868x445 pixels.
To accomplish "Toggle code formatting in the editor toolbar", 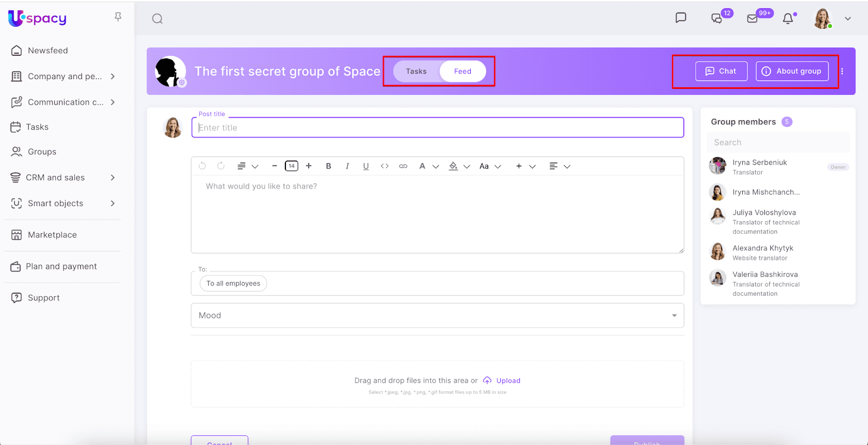I will pyautogui.click(x=385, y=166).
